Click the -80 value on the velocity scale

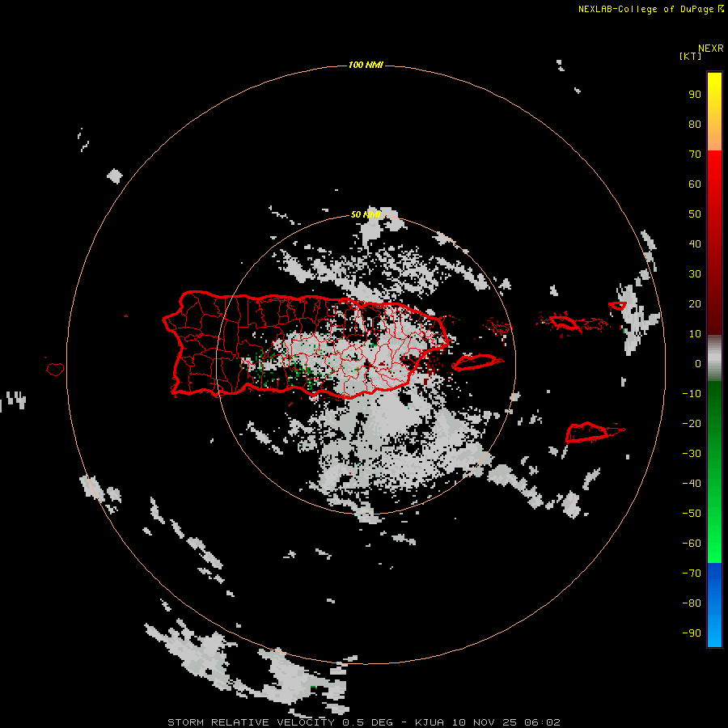[692, 603]
